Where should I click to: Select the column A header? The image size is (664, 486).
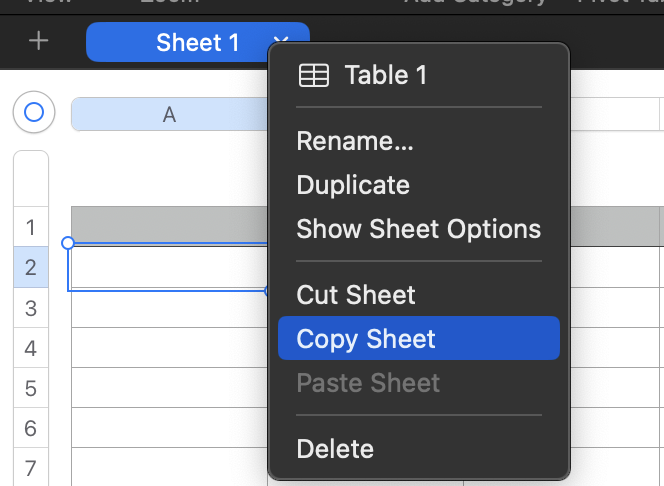[x=169, y=115]
